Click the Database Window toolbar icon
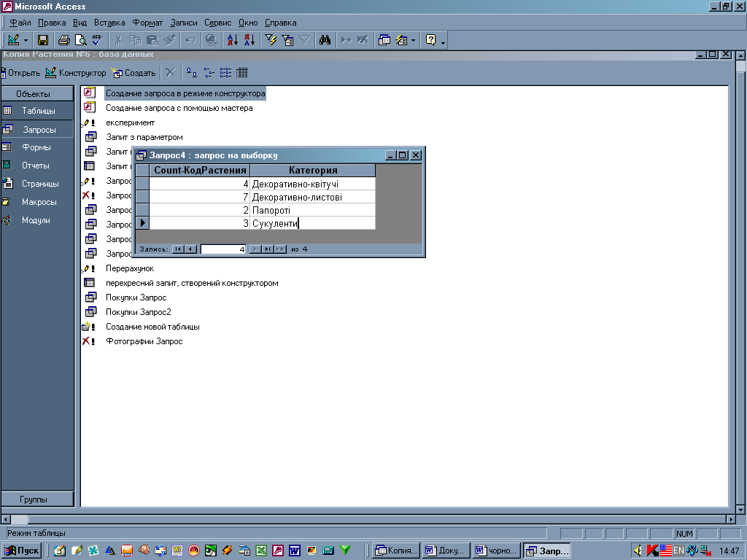 [x=384, y=40]
